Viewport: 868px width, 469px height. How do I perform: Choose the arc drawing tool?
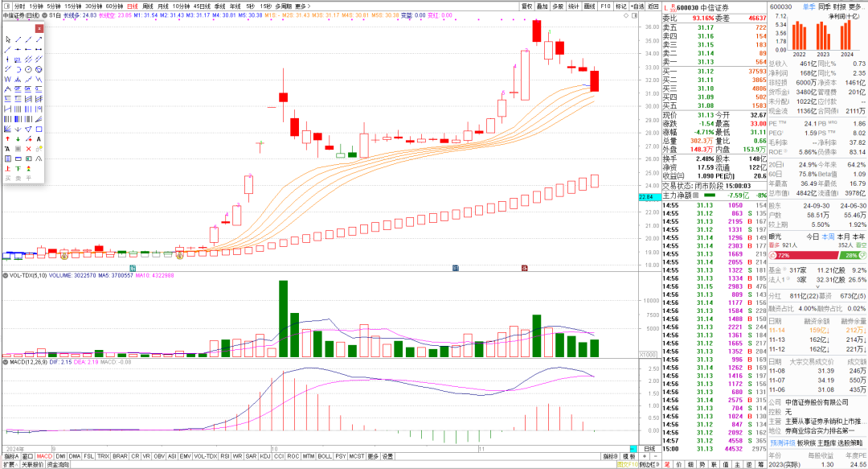(18, 69)
